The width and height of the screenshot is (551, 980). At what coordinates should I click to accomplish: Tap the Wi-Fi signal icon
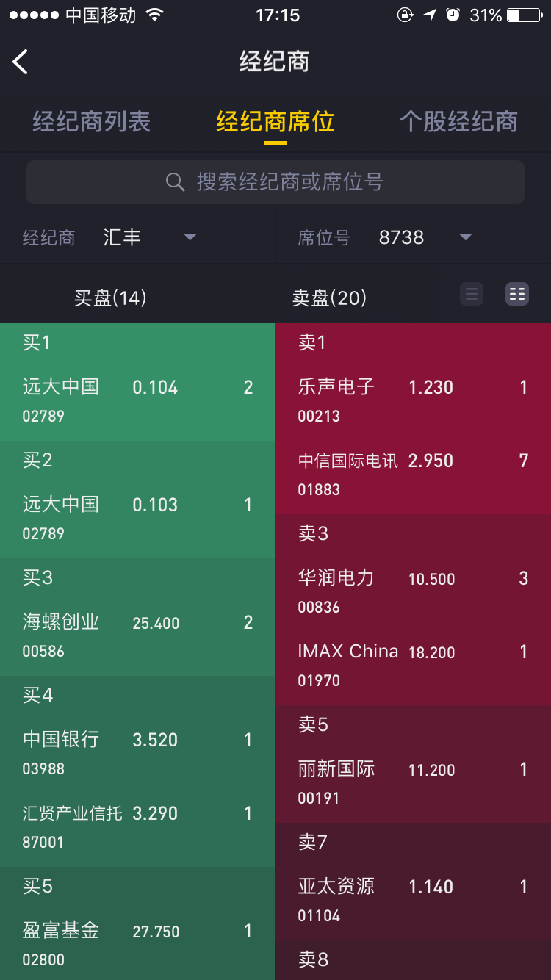click(154, 15)
